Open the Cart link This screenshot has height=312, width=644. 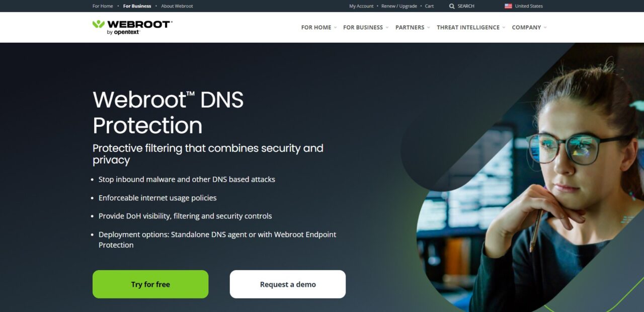(429, 6)
